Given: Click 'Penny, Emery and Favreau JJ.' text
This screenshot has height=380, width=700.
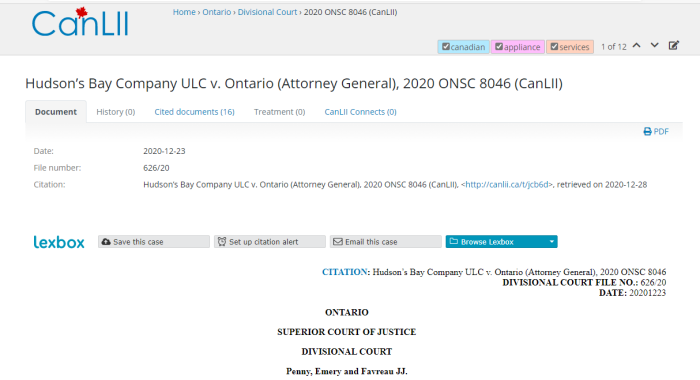Looking at the screenshot, I should click(346, 371).
